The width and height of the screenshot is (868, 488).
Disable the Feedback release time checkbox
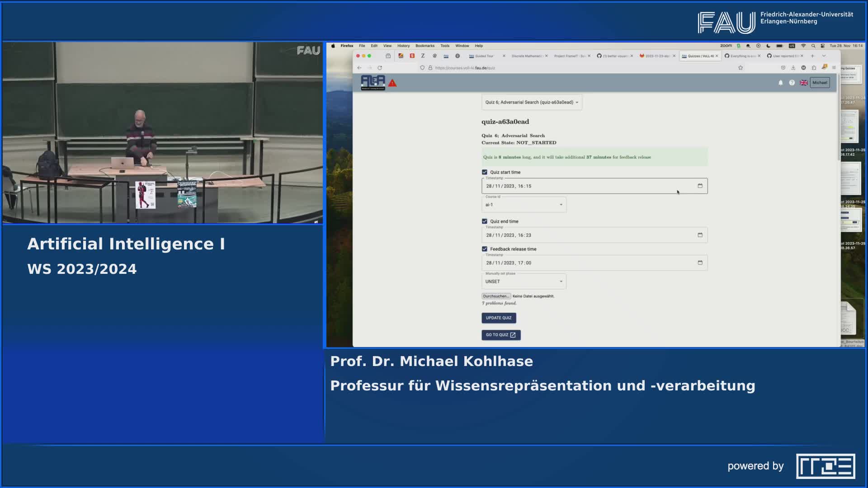tap(484, 249)
